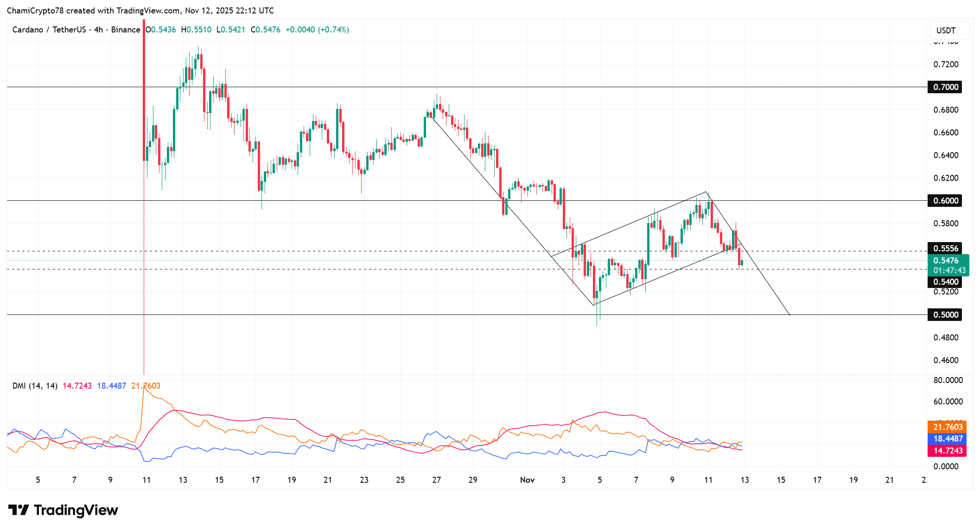Open the USDT currency selector
The height and width of the screenshot is (531, 980).
pos(947,30)
